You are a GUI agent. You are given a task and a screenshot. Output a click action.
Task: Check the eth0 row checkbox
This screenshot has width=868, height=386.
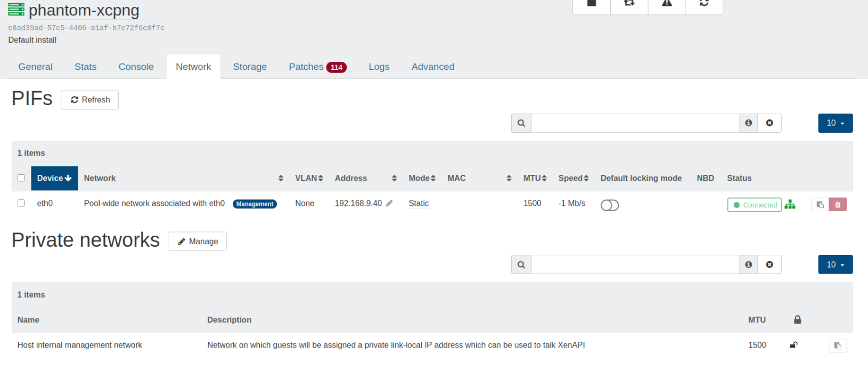point(21,203)
